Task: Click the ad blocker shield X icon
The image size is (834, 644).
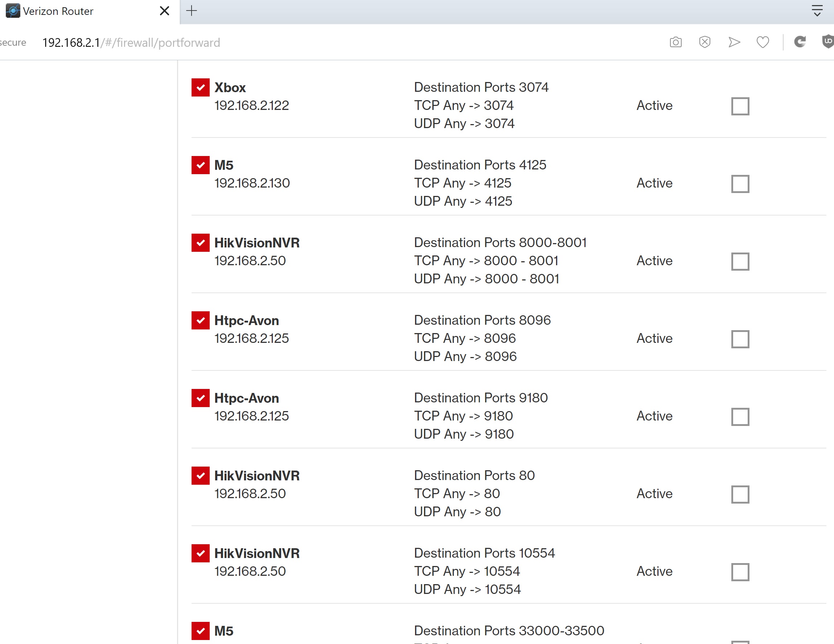Action: (x=704, y=42)
